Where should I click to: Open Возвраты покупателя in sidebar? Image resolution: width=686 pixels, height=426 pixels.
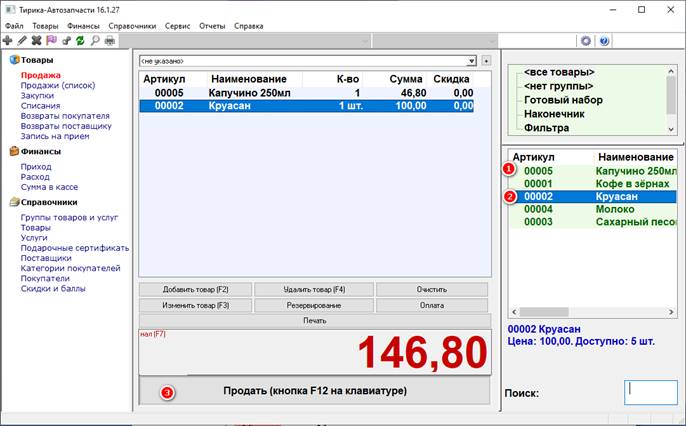pos(65,116)
